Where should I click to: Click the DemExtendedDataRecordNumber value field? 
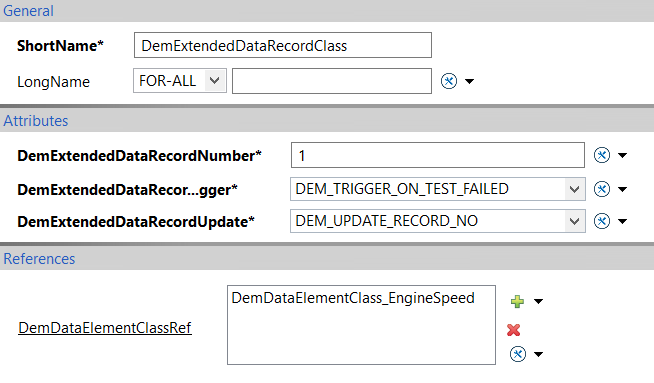438,155
